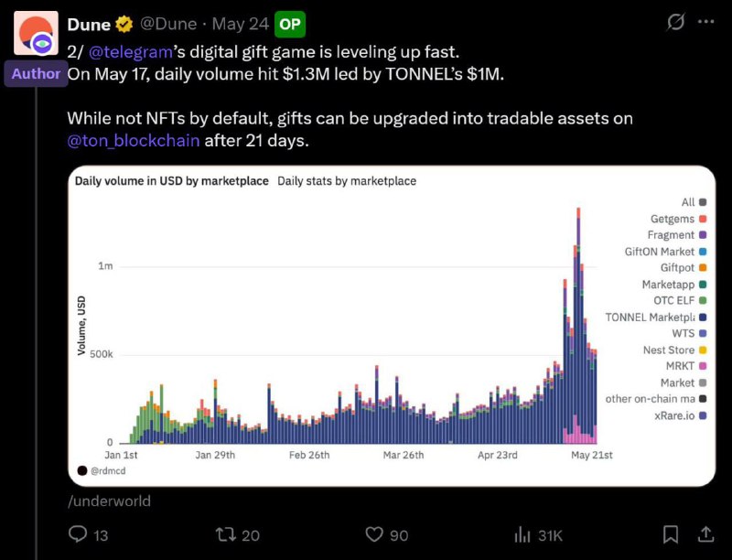Open Dune profile avatar

[36, 33]
